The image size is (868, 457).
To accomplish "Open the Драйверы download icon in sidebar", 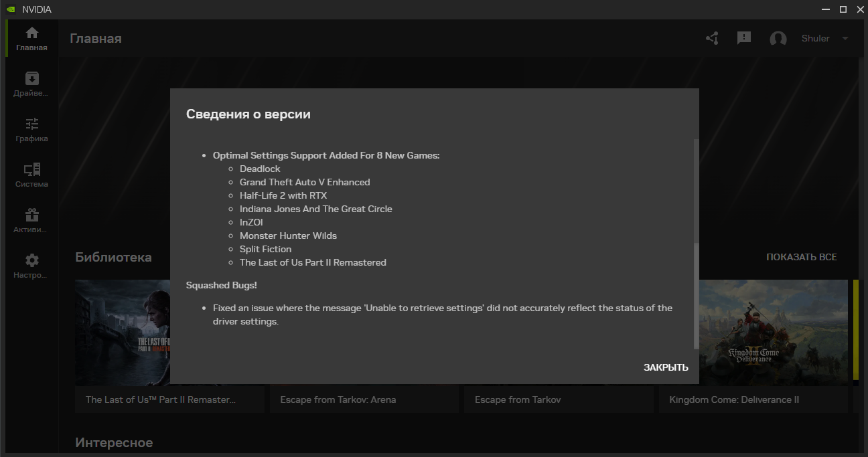I will [x=31, y=78].
